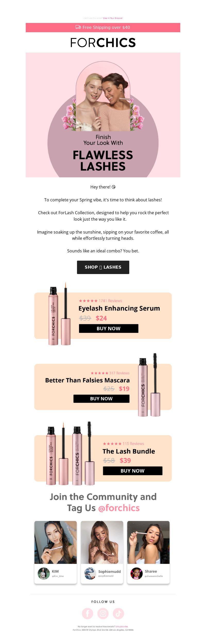Open the @forchics community tag link
Image resolution: width=206 pixels, height=644 pixels.
(x=119, y=508)
